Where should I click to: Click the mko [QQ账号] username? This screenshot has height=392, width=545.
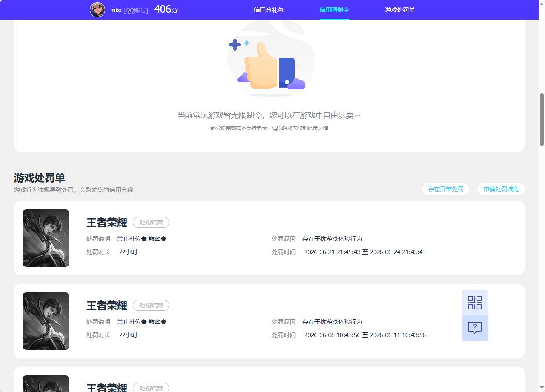pos(129,10)
